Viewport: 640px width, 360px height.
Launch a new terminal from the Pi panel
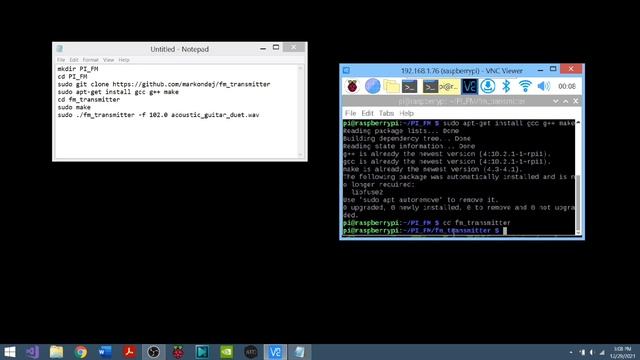coord(409,86)
